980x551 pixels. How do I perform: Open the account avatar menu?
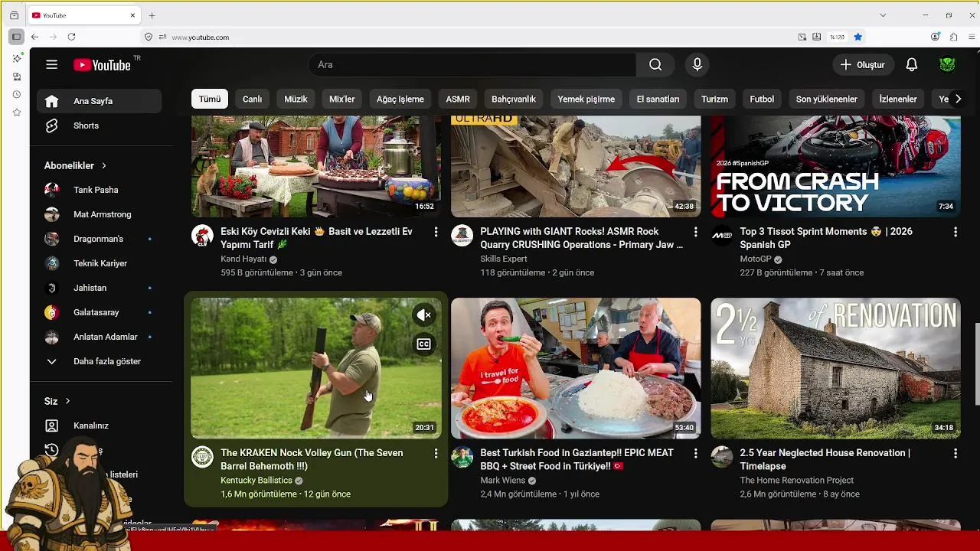pyautogui.click(x=948, y=65)
